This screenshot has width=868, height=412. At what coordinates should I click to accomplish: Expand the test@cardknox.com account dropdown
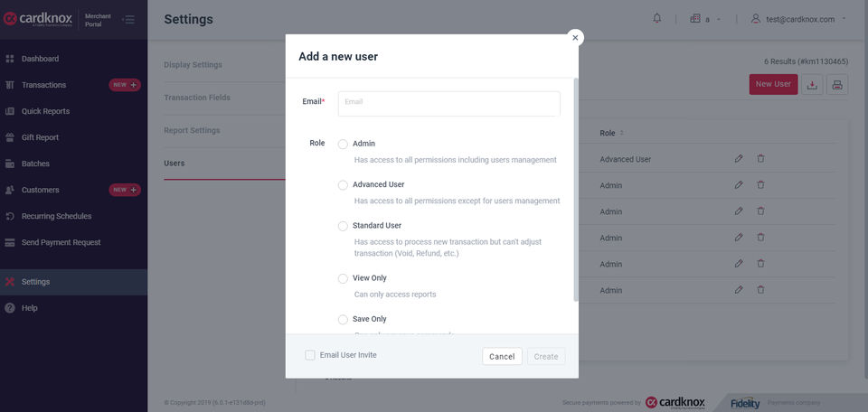844,19
